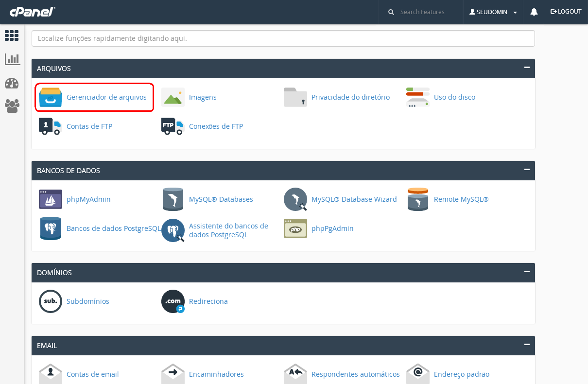
Task: Open the Redireciona .com icon
Action: [173, 301]
